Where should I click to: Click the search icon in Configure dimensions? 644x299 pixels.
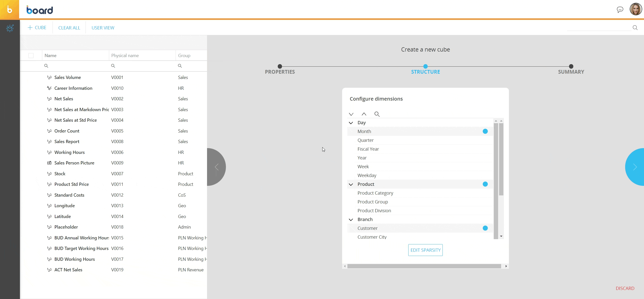(377, 114)
